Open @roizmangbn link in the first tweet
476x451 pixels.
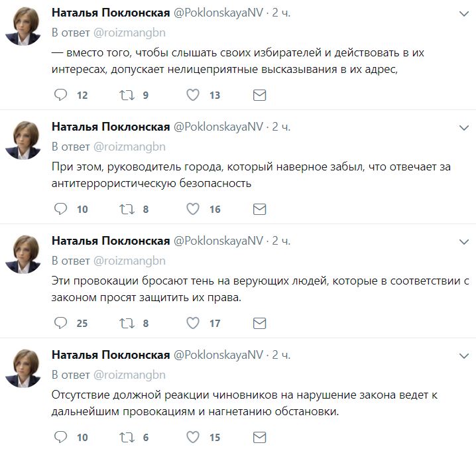click(x=130, y=32)
